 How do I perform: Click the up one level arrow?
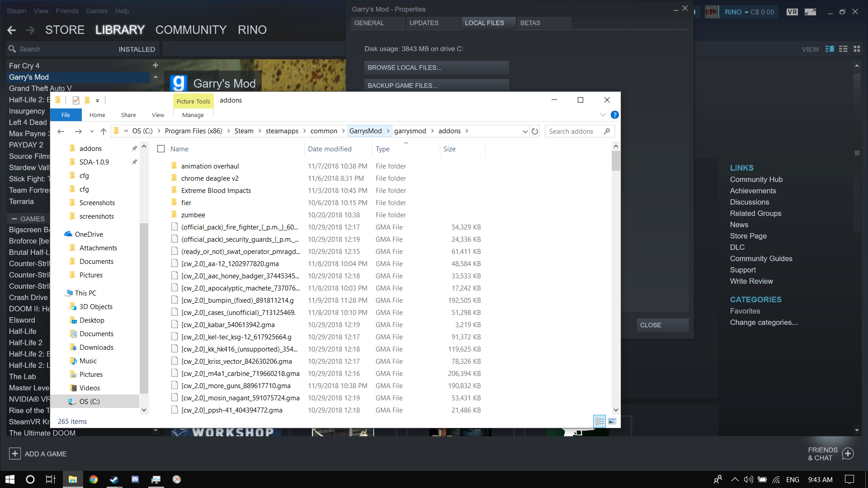104,131
